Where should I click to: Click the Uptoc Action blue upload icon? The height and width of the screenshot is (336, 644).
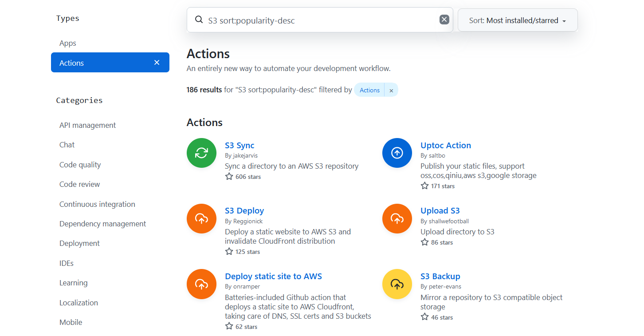pyautogui.click(x=397, y=153)
